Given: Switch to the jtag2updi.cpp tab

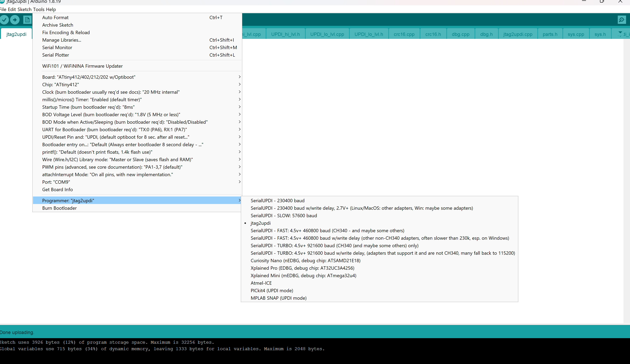Looking at the screenshot, I should coord(517,34).
